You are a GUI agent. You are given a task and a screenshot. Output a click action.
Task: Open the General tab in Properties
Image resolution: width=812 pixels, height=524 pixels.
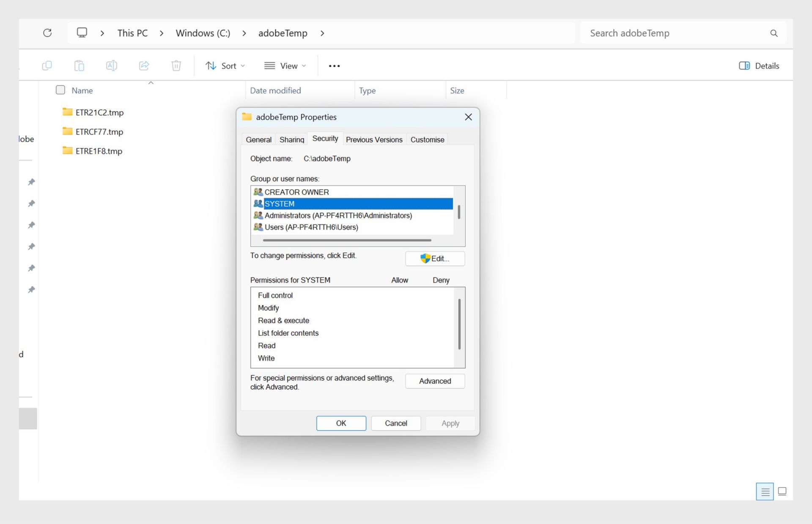tap(258, 139)
